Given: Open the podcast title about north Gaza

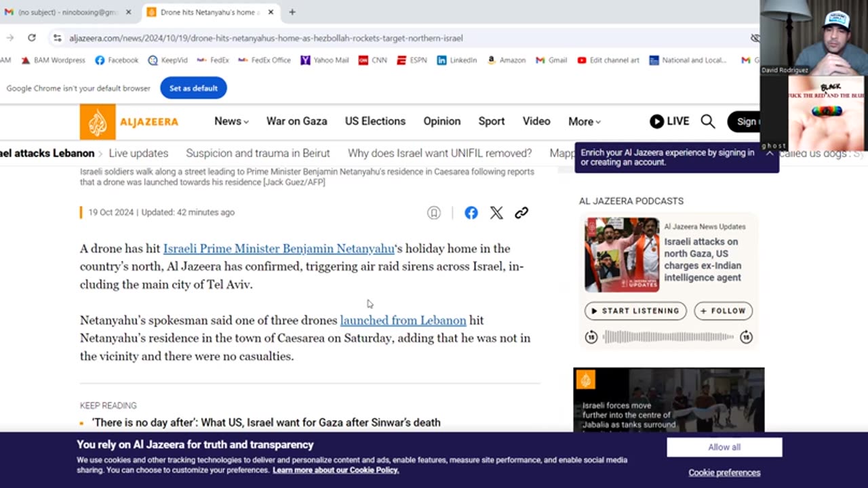Looking at the screenshot, I should click(703, 260).
